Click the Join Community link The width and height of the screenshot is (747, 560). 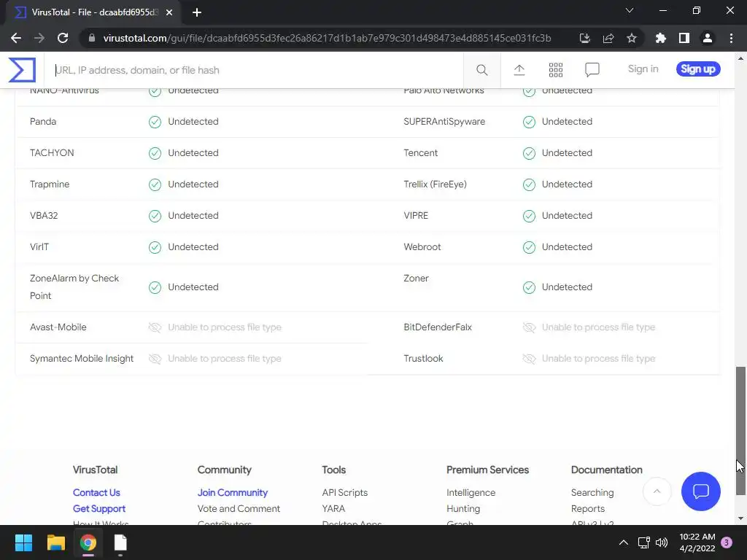(x=233, y=492)
